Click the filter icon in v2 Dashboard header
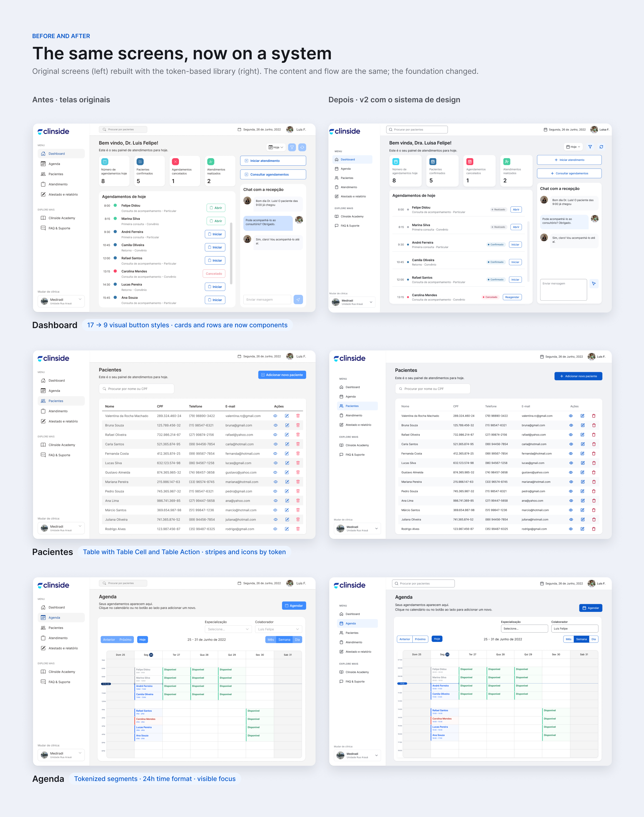 pos(590,147)
